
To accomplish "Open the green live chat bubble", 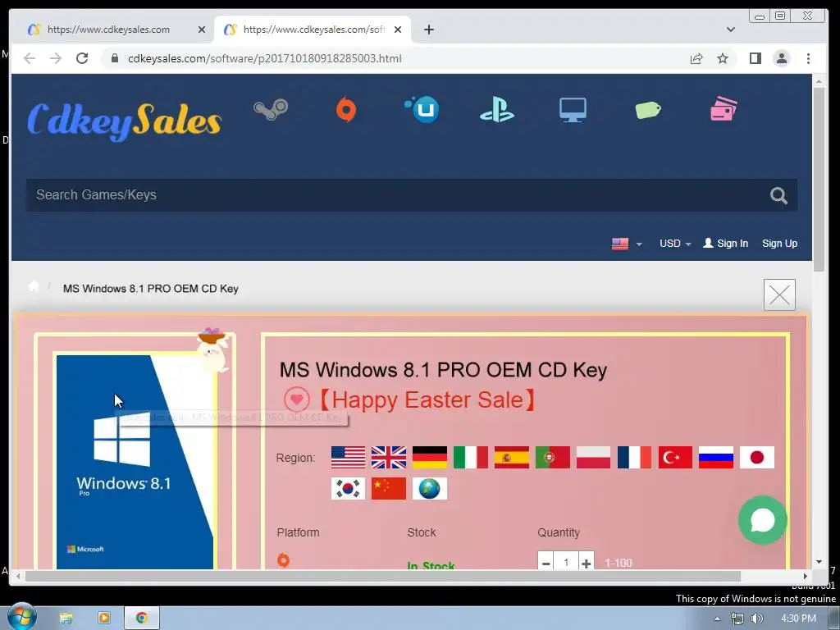I will (762, 520).
